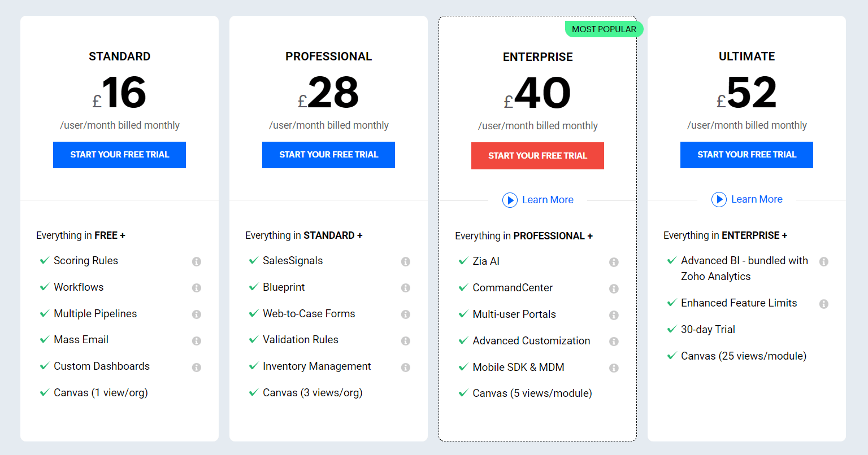This screenshot has width=868, height=455.
Task: View the info icon next to Enhanced Feature Limits
Action: click(824, 304)
